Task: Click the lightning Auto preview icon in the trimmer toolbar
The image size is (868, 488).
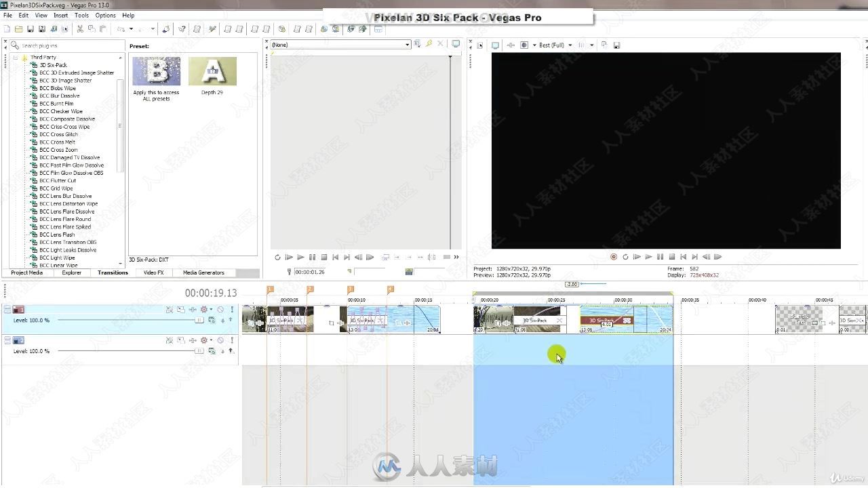Action: 429,43
